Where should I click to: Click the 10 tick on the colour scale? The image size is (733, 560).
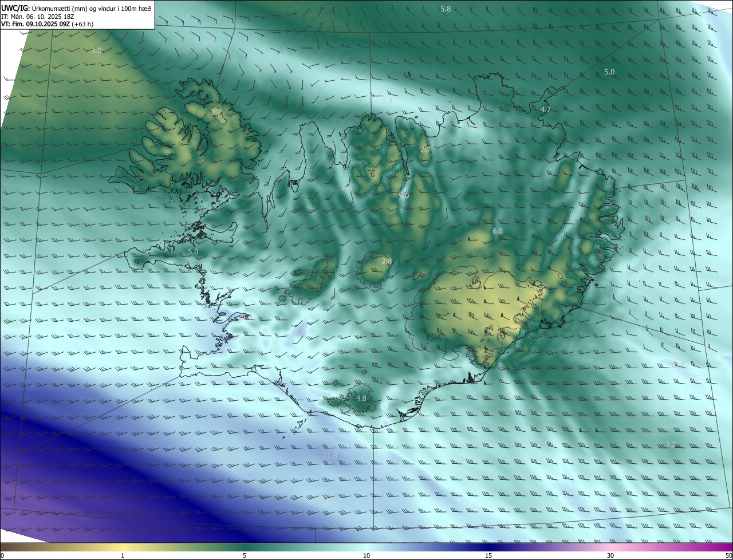click(x=366, y=556)
